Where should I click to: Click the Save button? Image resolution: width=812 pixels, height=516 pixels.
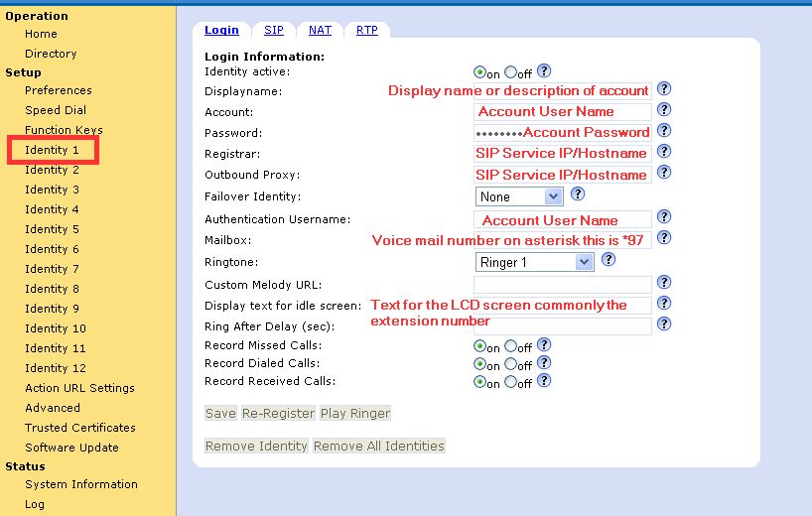tap(220, 413)
